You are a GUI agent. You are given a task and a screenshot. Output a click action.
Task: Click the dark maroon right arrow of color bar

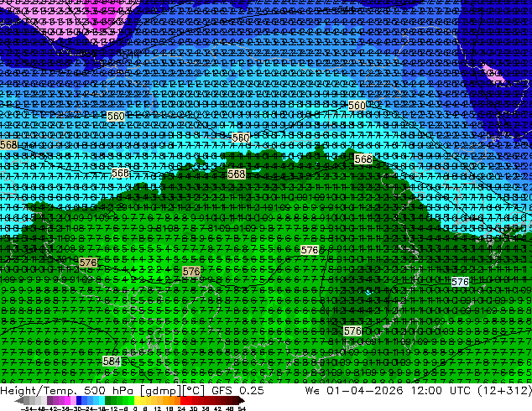pos(241,401)
